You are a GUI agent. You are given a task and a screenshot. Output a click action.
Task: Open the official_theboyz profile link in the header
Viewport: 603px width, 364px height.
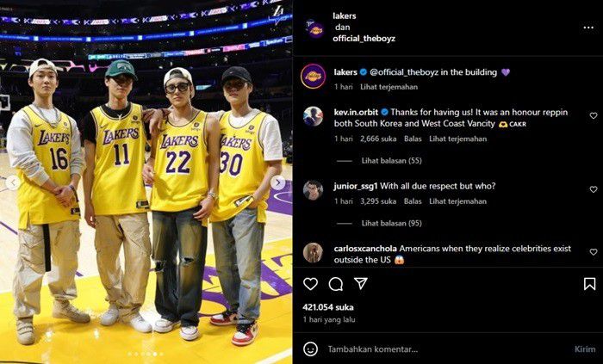(364, 39)
